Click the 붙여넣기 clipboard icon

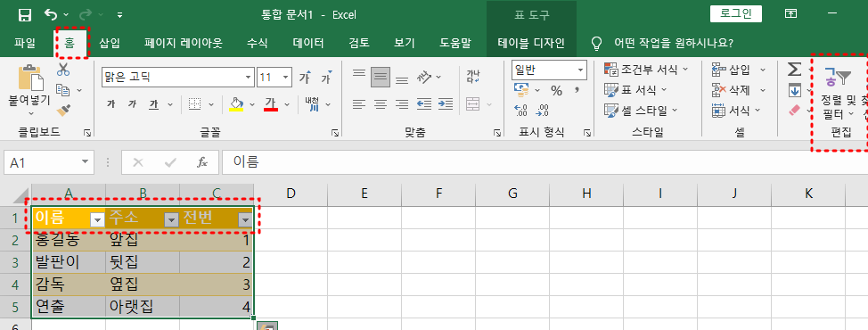pyautogui.click(x=31, y=78)
